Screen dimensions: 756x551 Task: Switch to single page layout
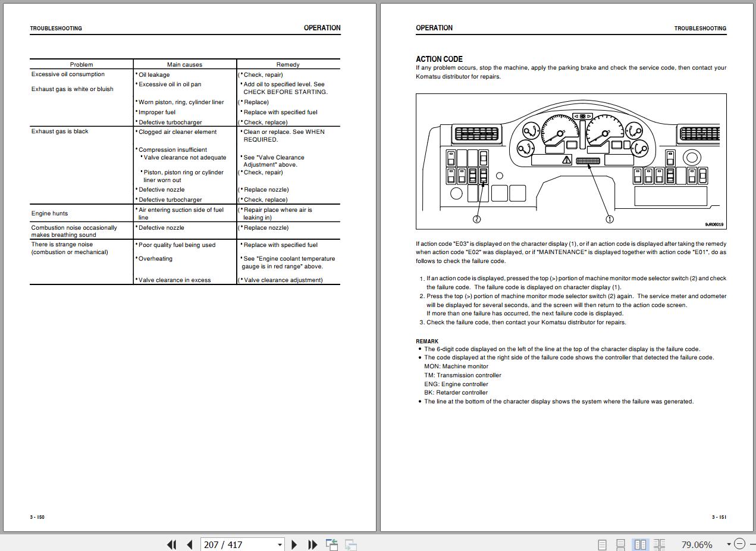tap(602, 544)
